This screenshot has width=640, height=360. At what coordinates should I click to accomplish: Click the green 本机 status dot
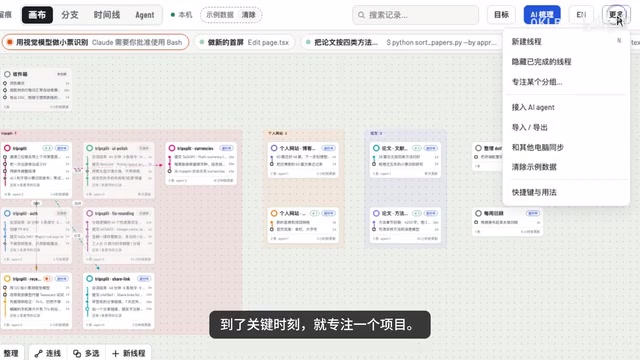173,15
